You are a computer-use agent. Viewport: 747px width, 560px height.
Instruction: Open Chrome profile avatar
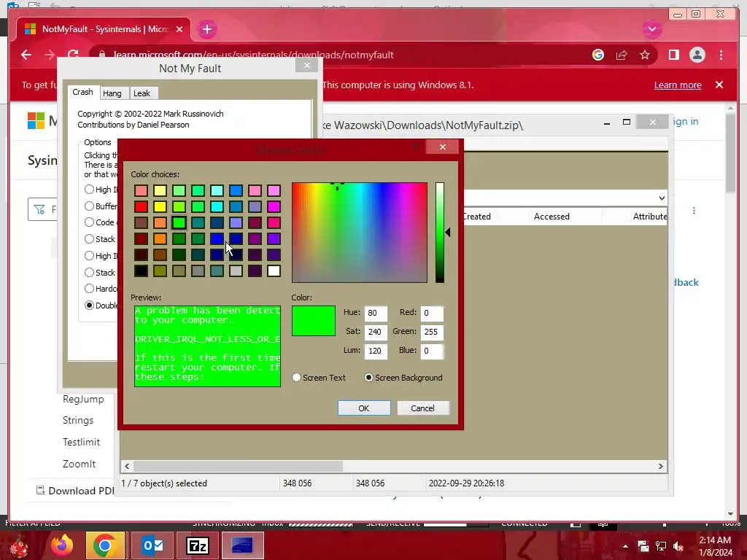697,55
